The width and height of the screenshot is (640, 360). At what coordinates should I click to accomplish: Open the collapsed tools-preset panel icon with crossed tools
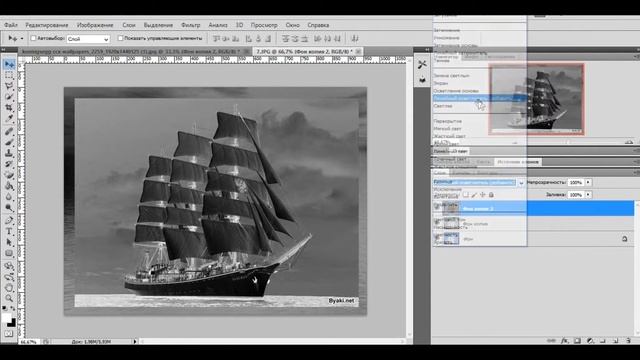tap(422, 64)
